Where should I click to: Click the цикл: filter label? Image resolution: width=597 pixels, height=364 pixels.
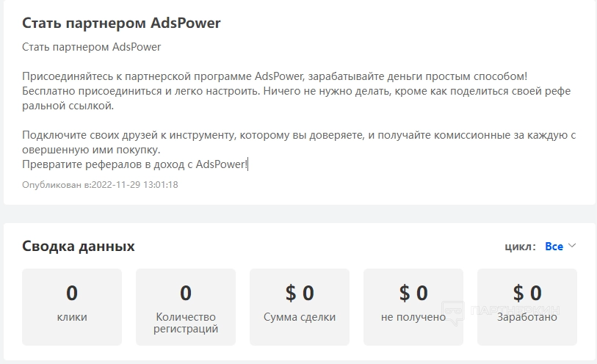pyautogui.click(x=520, y=247)
